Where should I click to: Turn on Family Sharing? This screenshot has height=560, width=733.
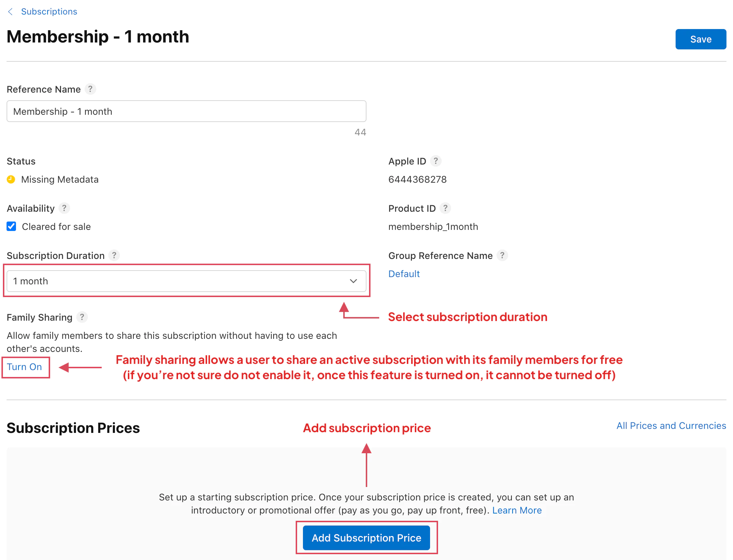(24, 367)
